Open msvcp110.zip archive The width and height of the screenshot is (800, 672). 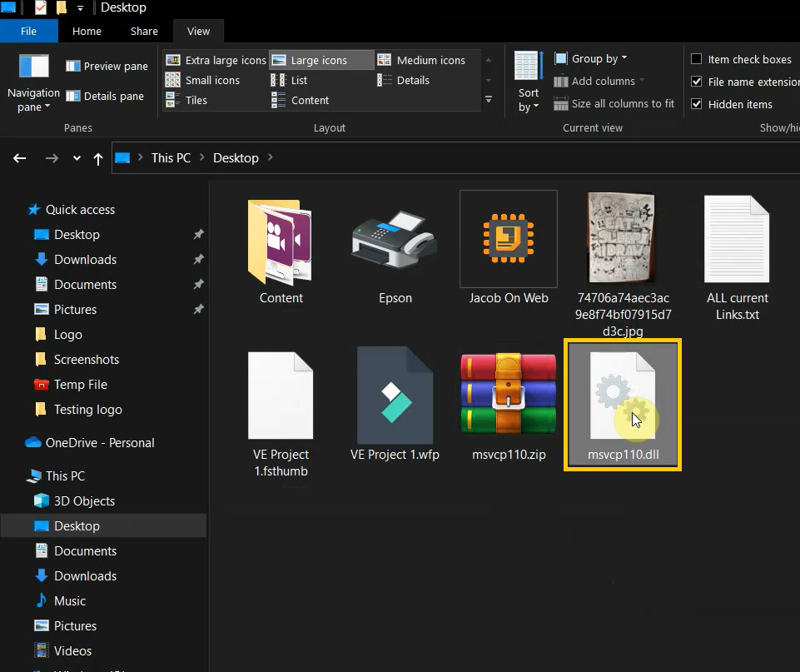tap(508, 396)
